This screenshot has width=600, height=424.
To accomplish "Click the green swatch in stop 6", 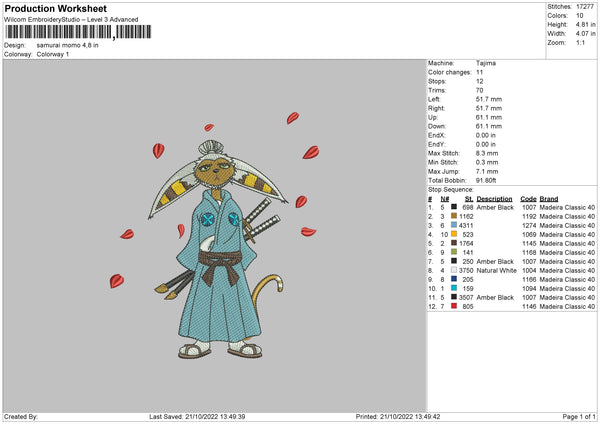I will [454, 252].
